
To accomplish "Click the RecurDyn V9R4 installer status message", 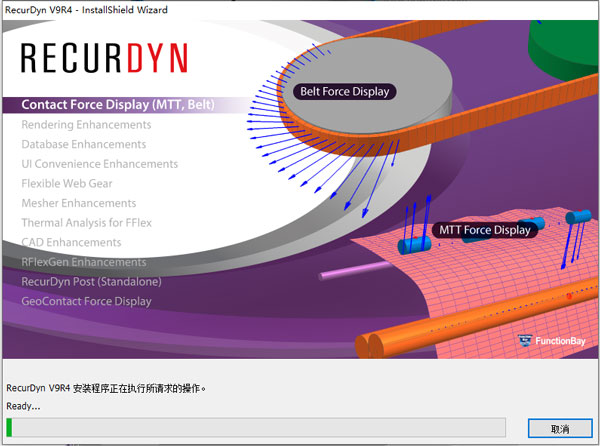I will pyautogui.click(x=106, y=388).
